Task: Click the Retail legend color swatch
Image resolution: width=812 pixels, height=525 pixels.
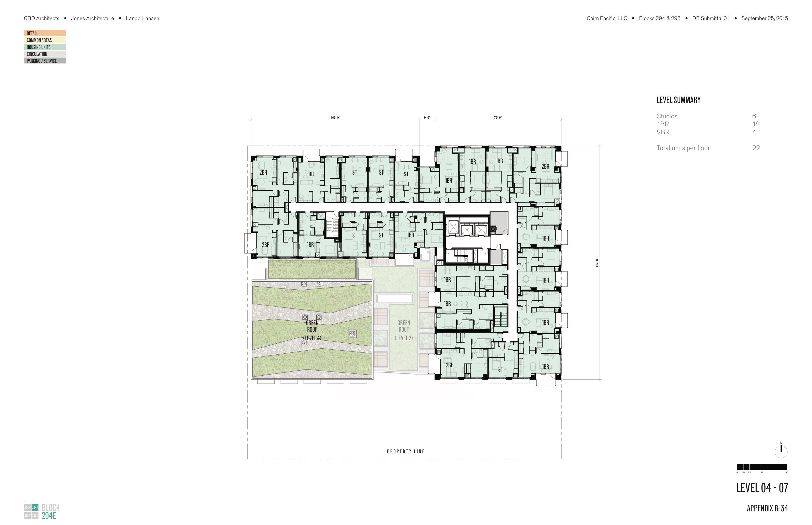Action: (45, 33)
